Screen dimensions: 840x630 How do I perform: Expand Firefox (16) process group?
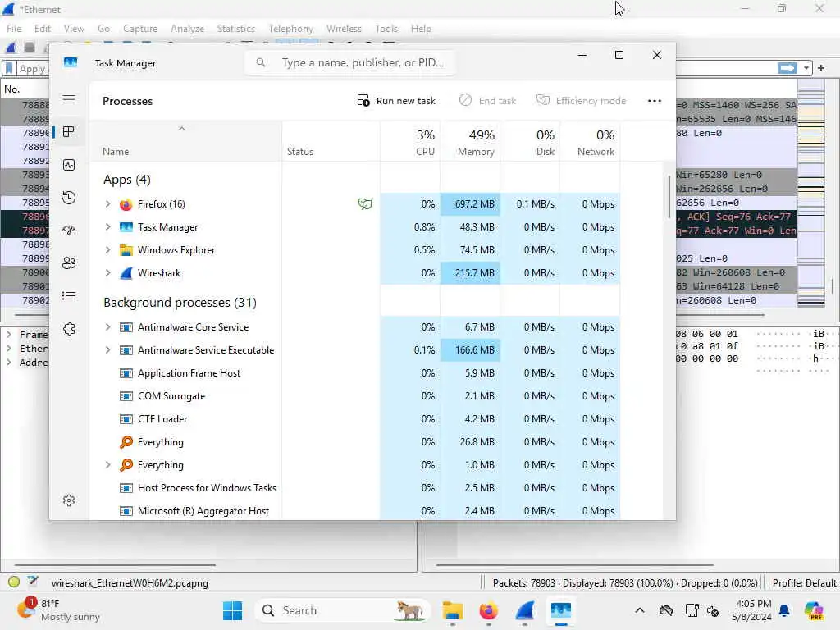[x=107, y=204]
